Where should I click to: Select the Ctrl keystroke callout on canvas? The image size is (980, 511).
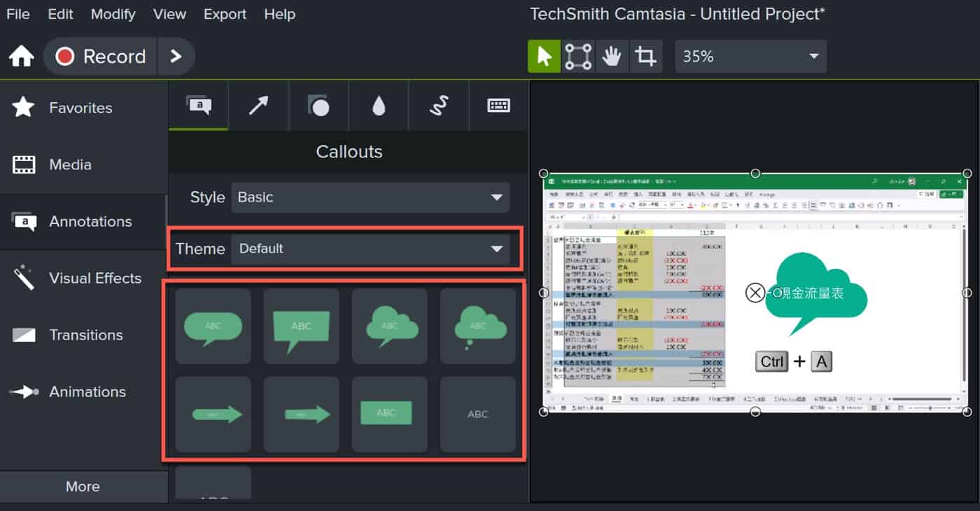pyautogui.click(x=772, y=361)
